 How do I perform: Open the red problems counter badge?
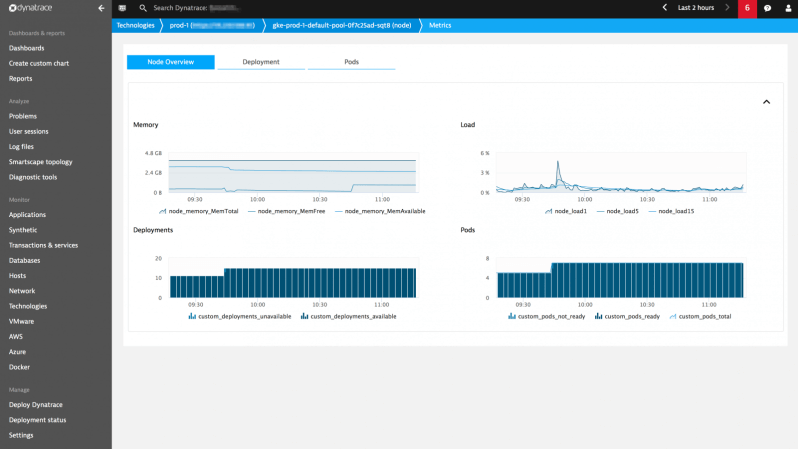[747, 9]
